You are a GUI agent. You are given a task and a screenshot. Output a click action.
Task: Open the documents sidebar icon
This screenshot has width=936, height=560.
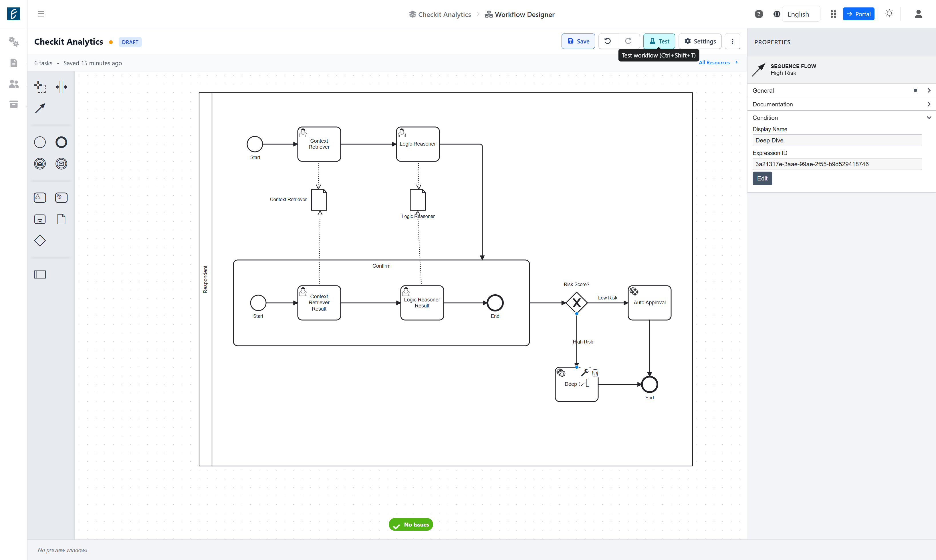pos(13,63)
